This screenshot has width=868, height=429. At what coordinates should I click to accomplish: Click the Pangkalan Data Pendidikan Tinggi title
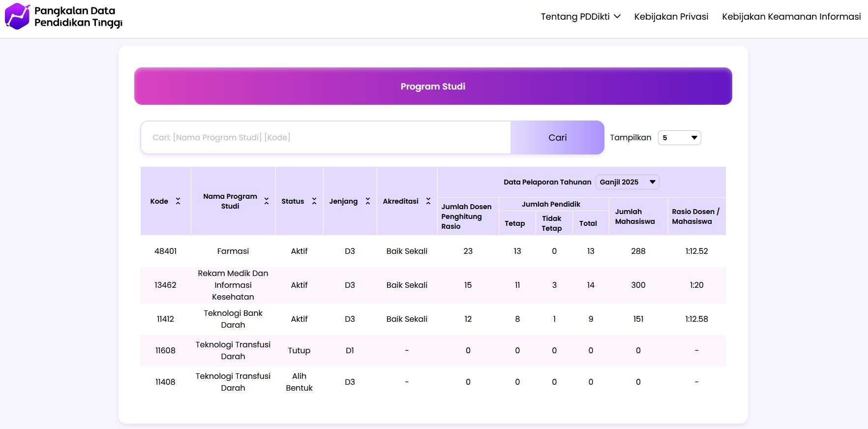coord(78,17)
